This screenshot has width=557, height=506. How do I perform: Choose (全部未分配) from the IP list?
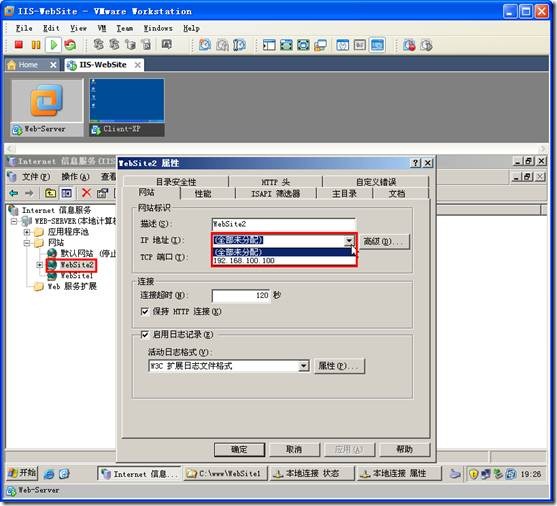(283, 252)
